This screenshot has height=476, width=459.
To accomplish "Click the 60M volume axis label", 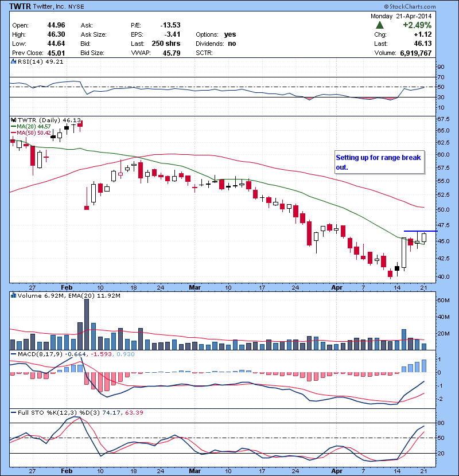I will point(444,301).
